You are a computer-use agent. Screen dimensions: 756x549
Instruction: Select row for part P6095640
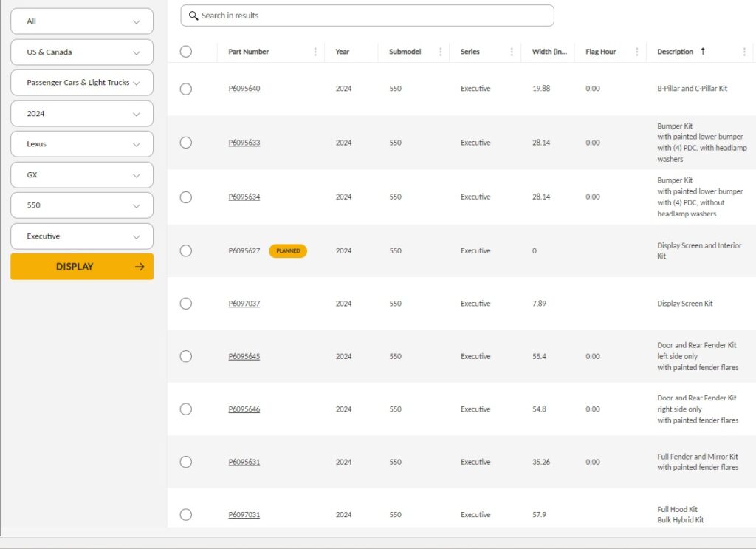[186, 89]
